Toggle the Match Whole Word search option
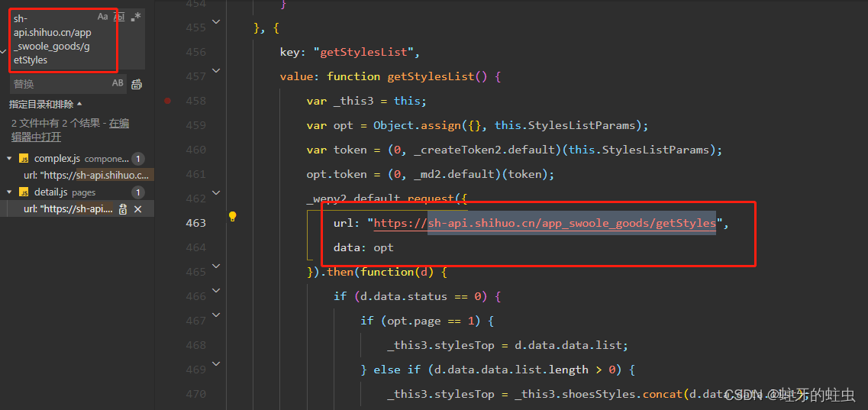 tap(118, 17)
